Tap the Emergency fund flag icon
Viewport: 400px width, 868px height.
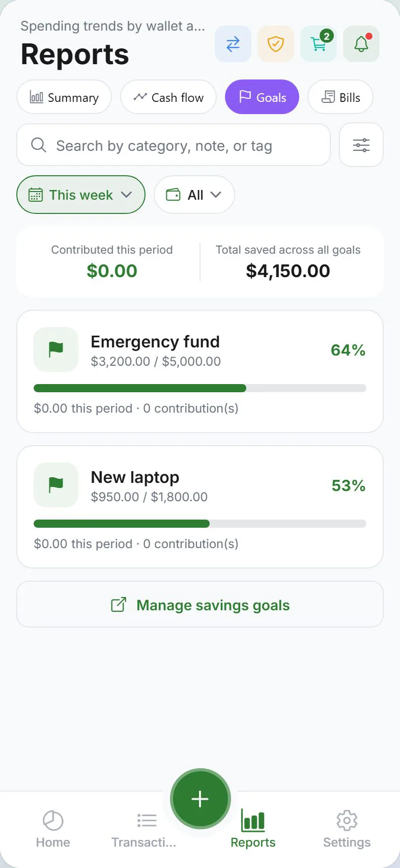(56, 349)
